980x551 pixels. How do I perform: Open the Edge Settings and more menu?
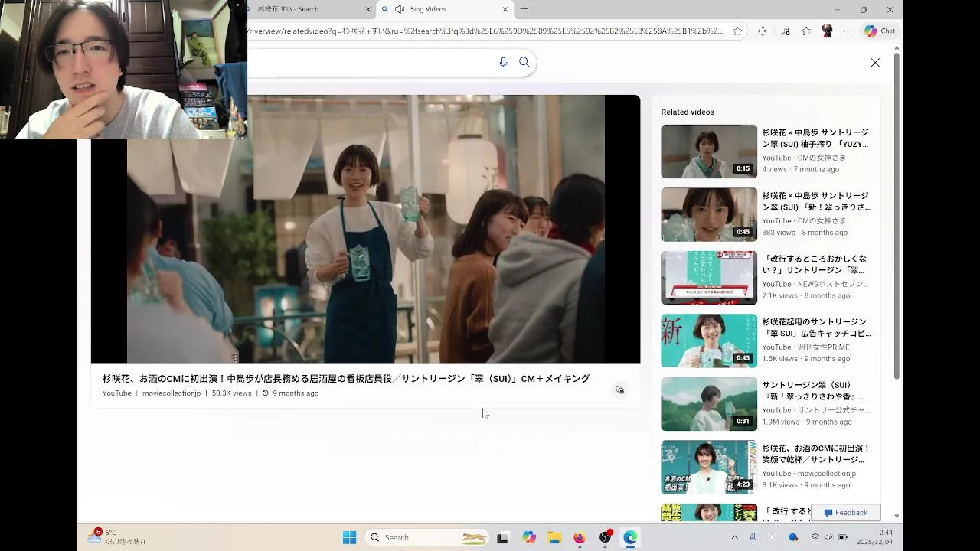point(848,31)
